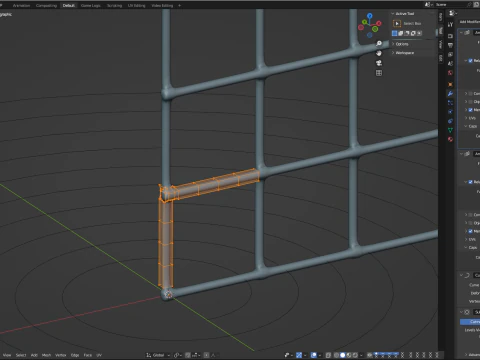This screenshot has height=360, width=480.
Task: Click the blue Z axis on navigation gizmo
Action: tap(370, 15)
